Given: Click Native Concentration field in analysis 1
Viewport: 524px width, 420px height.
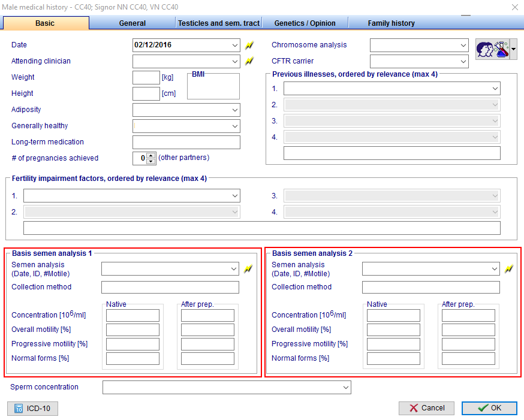Looking at the screenshot, I should [x=132, y=316].
